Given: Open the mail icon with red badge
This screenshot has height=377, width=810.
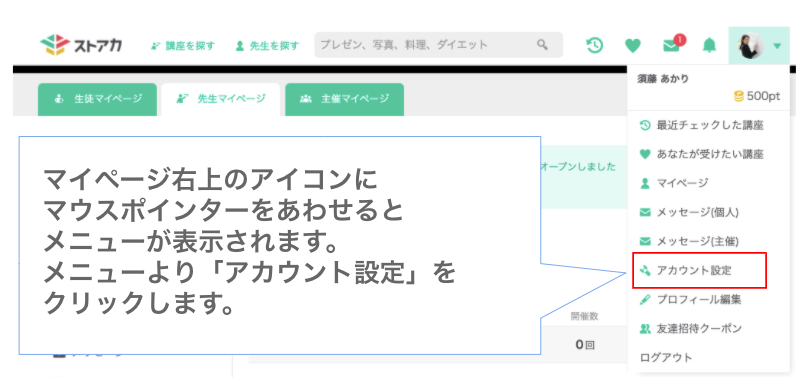Looking at the screenshot, I should click(x=673, y=44).
